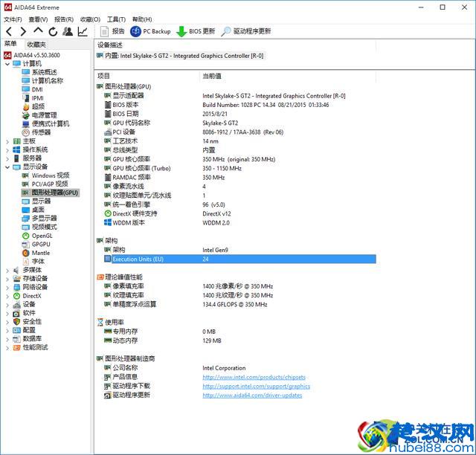Select 安全性 in the tree
Screen dimensions: 476x455
(28, 322)
